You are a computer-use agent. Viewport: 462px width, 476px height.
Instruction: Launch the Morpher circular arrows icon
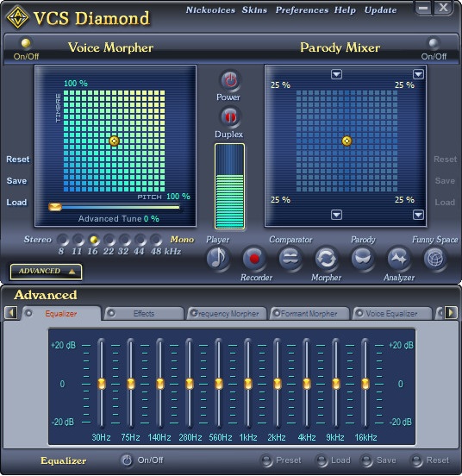(326, 259)
